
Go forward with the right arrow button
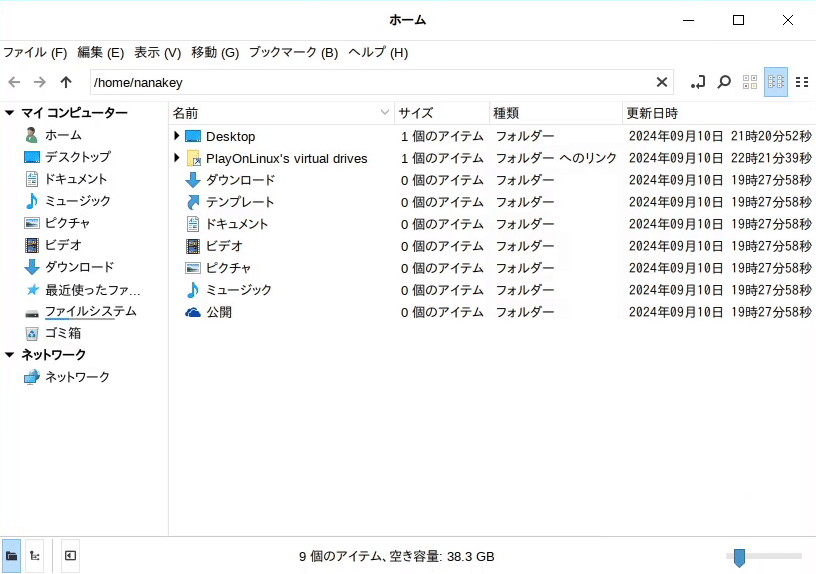40,82
